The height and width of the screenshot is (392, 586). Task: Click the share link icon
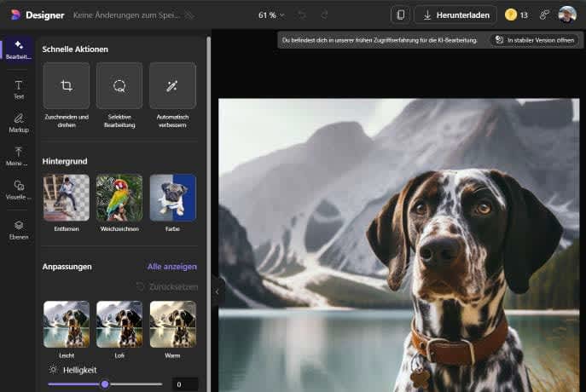[x=544, y=14]
